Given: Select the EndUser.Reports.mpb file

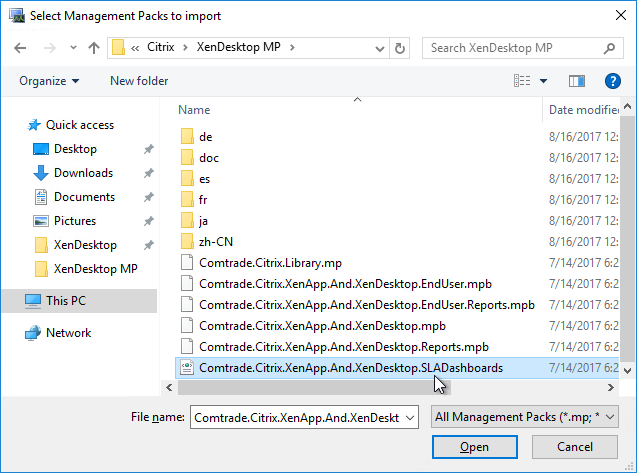Looking at the screenshot, I should pyautogui.click(x=366, y=305).
